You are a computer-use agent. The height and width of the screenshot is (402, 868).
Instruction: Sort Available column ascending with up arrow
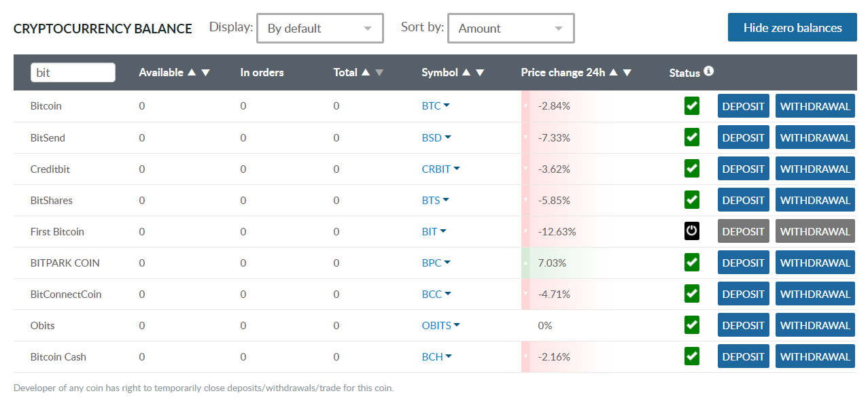192,73
